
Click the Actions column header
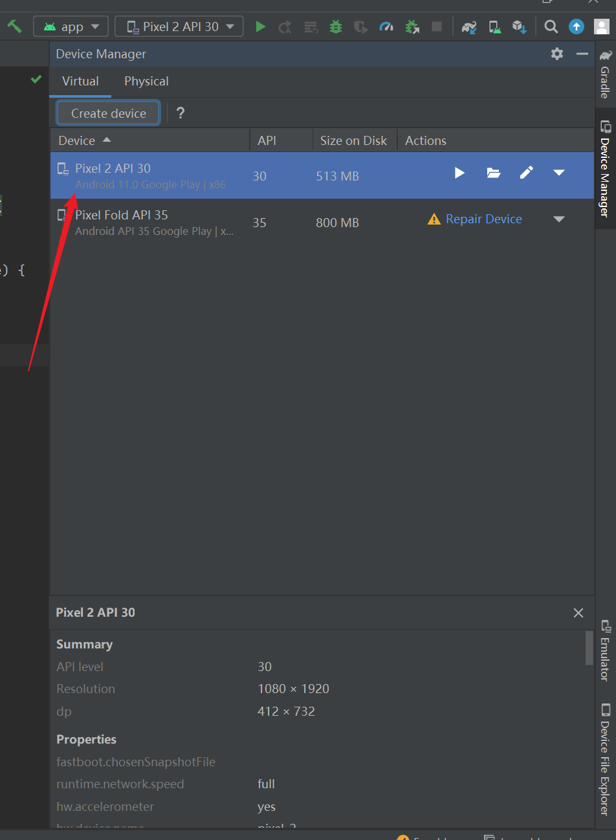(x=495, y=140)
